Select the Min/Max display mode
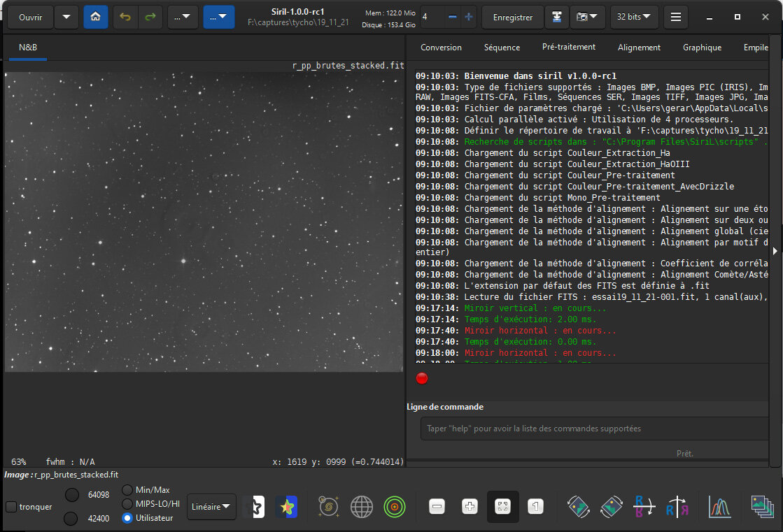 tap(127, 490)
